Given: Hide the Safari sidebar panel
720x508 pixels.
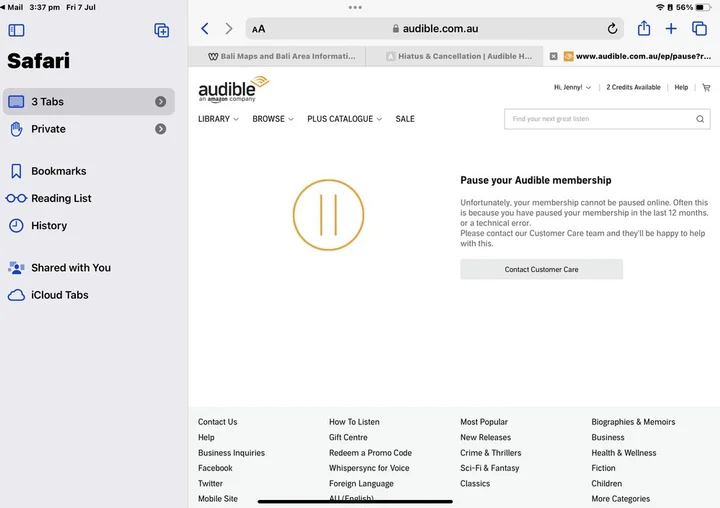Looking at the screenshot, I should click(16, 30).
